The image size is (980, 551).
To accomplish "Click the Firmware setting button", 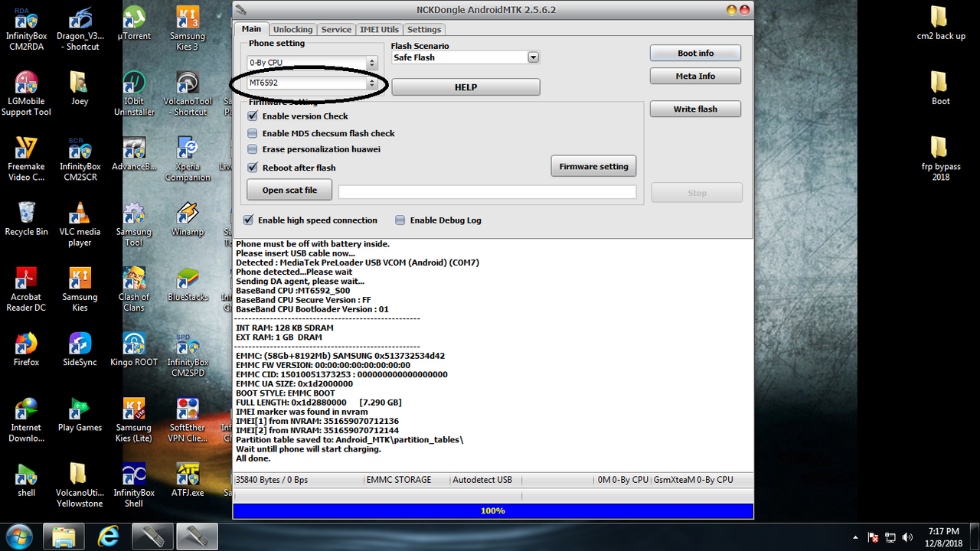I will pyautogui.click(x=593, y=166).
